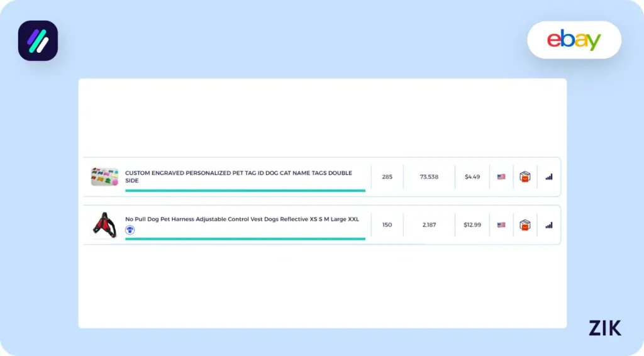Image resolution: width=644 pixels, height=356 pixels.
Task: Select the $12.99 price cell
Action: tap(472, 225)
